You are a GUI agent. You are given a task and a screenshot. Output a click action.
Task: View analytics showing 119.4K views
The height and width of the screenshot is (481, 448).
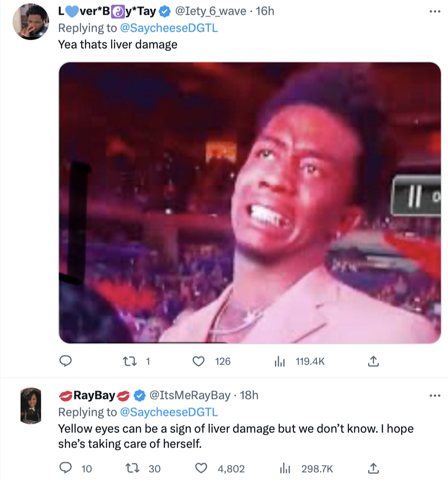coord(279,361)
